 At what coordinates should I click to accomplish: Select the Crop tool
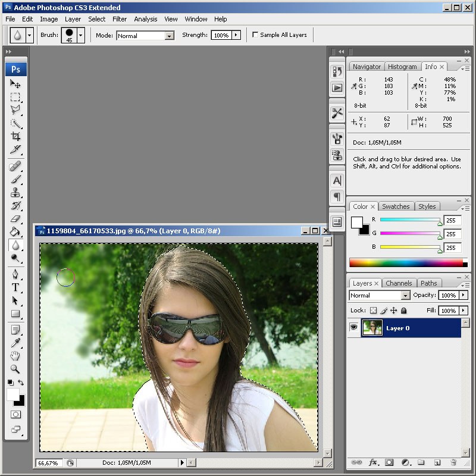(15, 136)
